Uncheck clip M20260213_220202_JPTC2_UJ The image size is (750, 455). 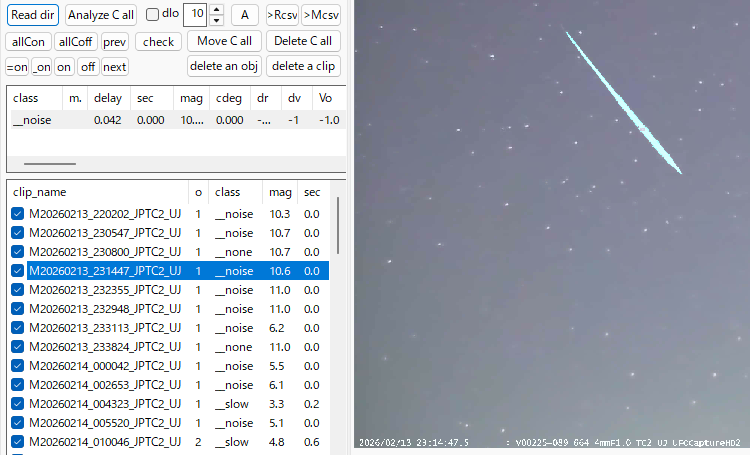[17, 214]
